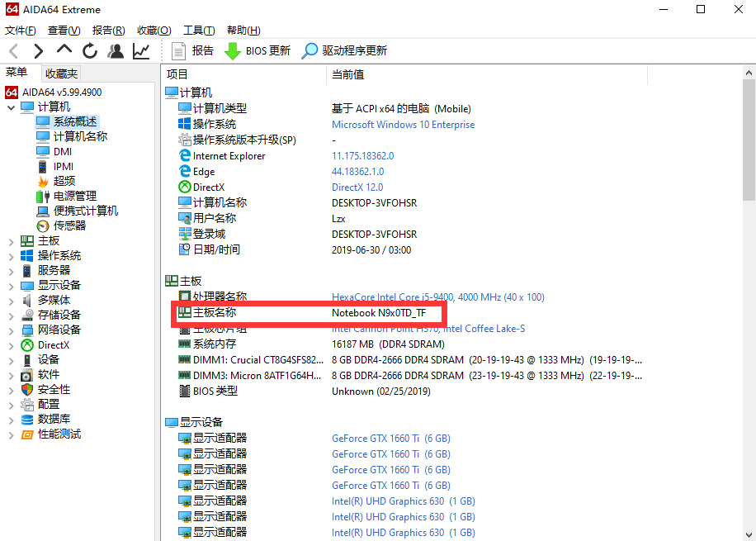Viewport: 756px width, 541px height.
Task: Refresh the view with the circular arrow icon
Action: tap(90, 50)
